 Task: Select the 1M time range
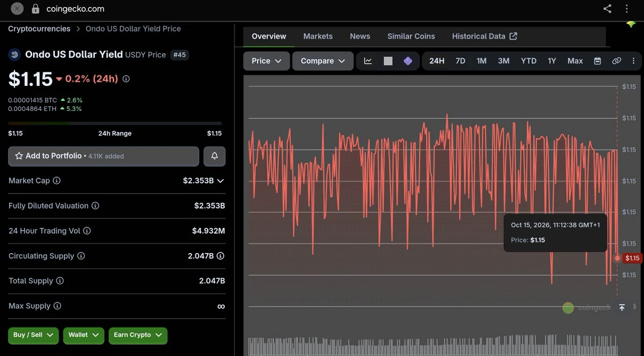[482, 61]
